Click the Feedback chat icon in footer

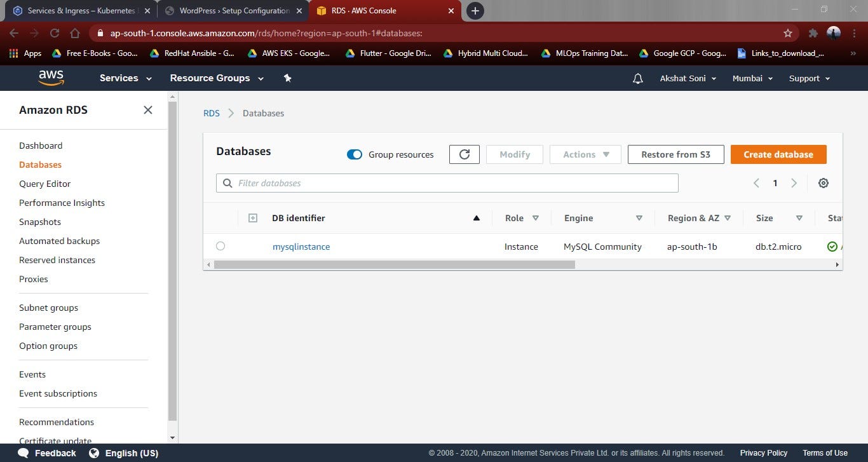24,453
